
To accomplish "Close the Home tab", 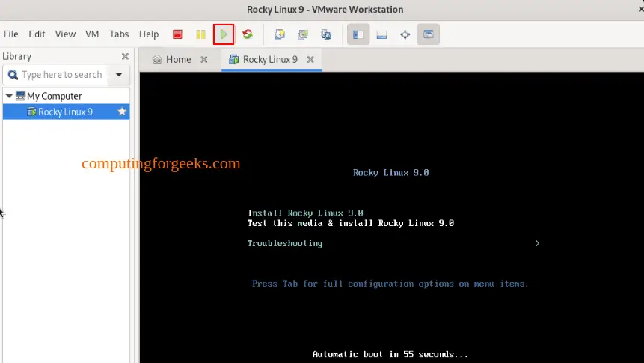I will 203,60.
